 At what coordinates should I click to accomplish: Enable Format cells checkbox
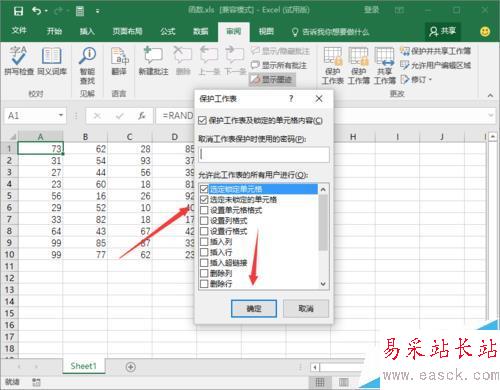[x=204, y=210]
